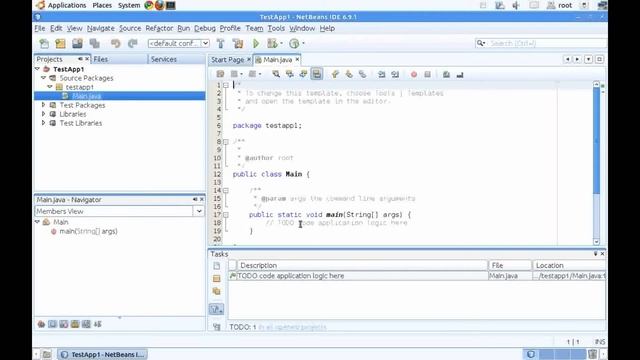Click the New File toolbar icon
Viewport: 640px width, 360px height.
click(x=44, y=43)
